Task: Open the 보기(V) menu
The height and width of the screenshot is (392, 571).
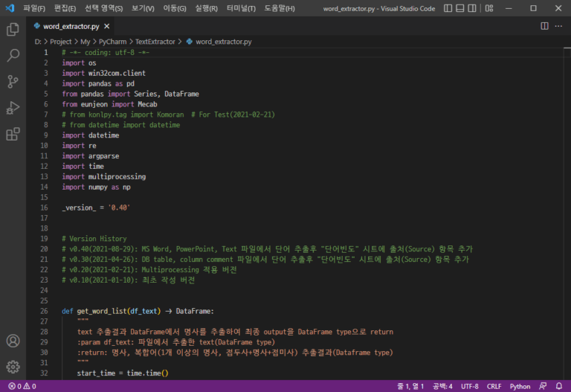Action: (143, 8)
